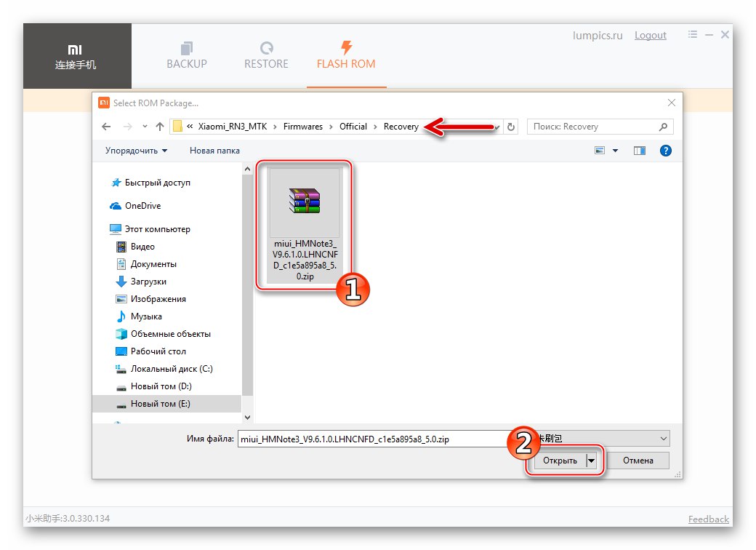
Task: Click the Отмена button
Action: point(638,461)
